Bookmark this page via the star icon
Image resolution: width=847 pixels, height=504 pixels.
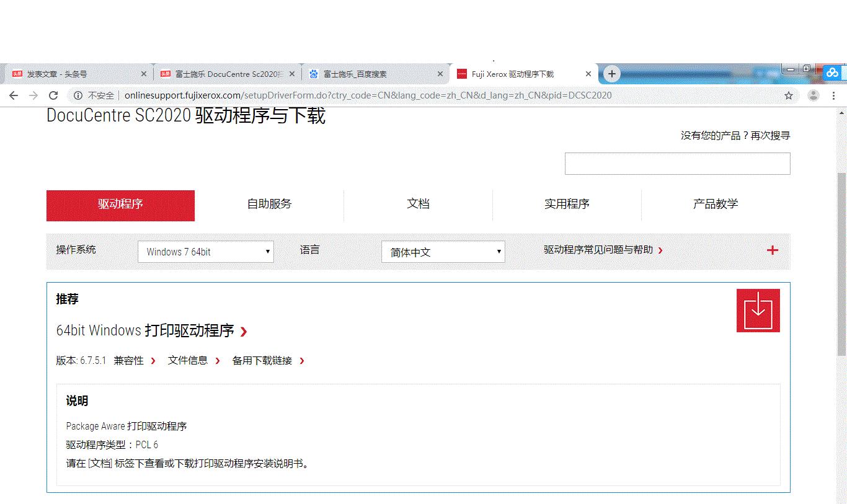pos(789,95)
